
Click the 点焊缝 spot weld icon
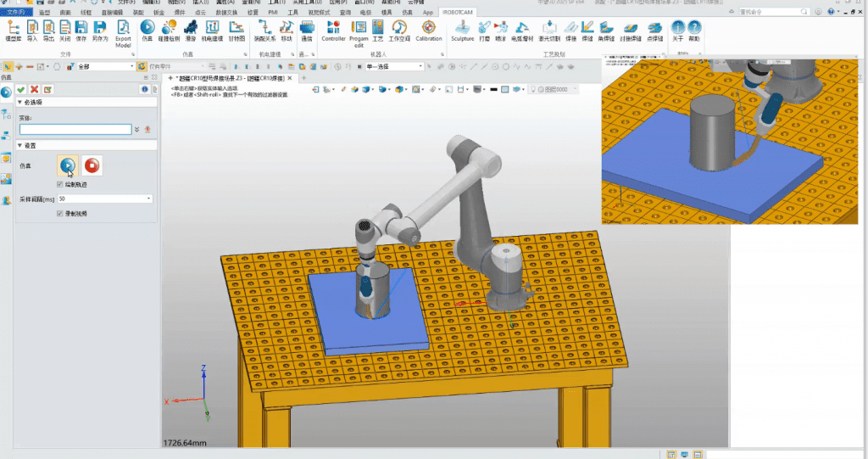click(654, 31)
